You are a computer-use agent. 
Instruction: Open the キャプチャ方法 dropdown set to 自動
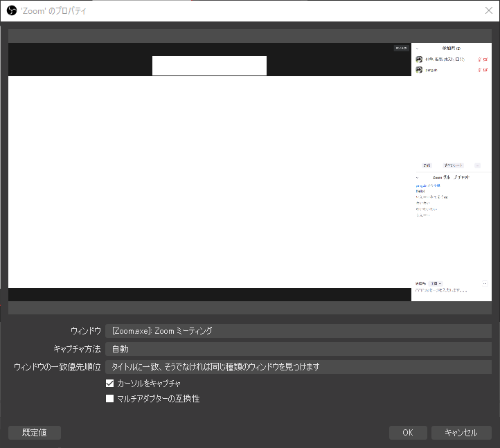[x=298, y=349]
